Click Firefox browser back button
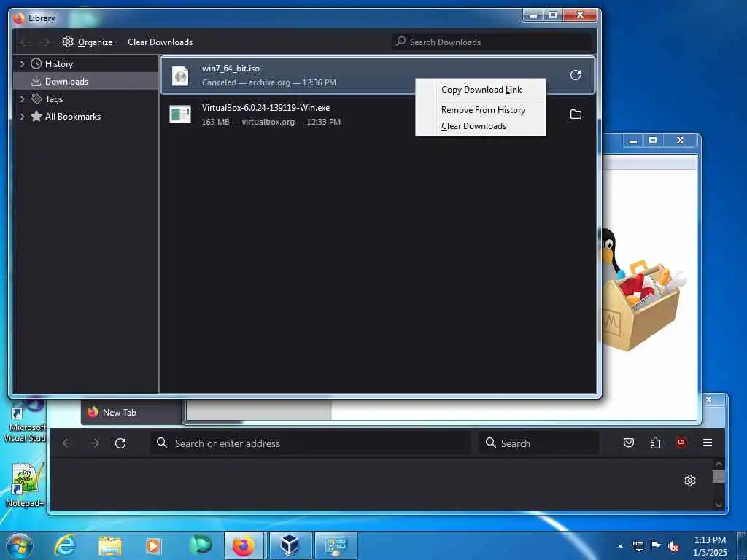This screenshot has width=747, height=560. click(x=68, y=443)
